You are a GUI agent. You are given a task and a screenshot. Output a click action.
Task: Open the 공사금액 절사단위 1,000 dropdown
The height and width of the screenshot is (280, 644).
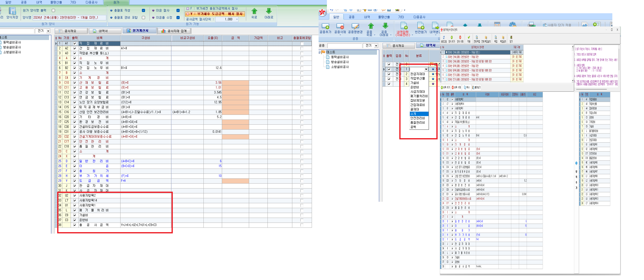pyautogui.click(x=237, y=19)
